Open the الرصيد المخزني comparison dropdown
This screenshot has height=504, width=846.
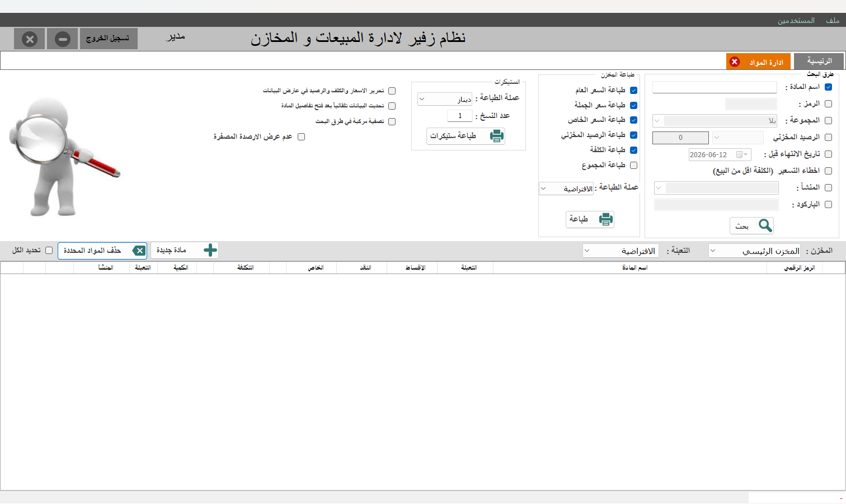click(x=737, y=137)
